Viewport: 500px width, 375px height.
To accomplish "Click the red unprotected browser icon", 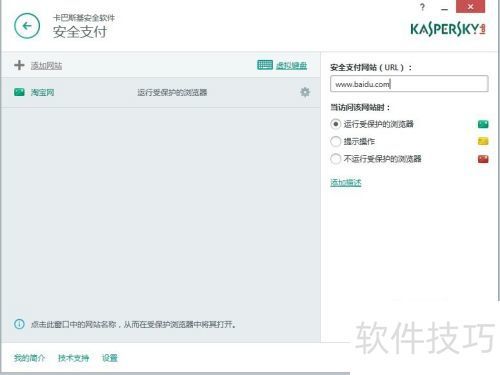I will coord(483,159).
